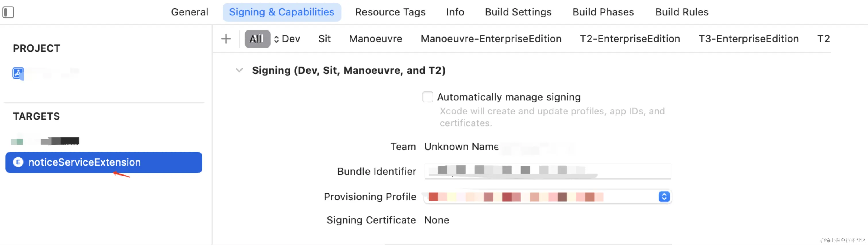Click the extension icon beside noticeServiceExtension
The image size is (868, 245).
tap(18, 162)
